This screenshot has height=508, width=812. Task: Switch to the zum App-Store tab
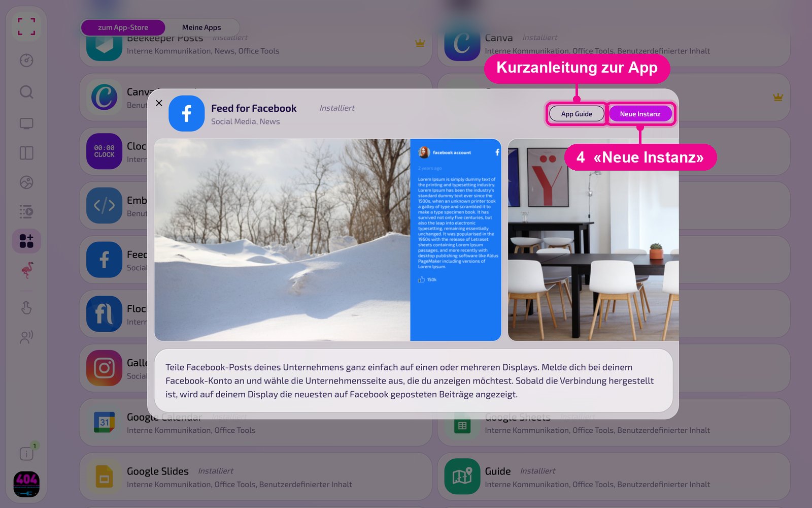click(123, 27)
